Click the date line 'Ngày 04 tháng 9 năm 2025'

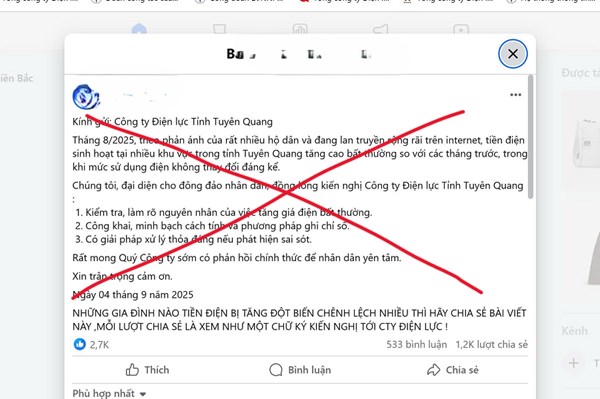coord(133,295)
